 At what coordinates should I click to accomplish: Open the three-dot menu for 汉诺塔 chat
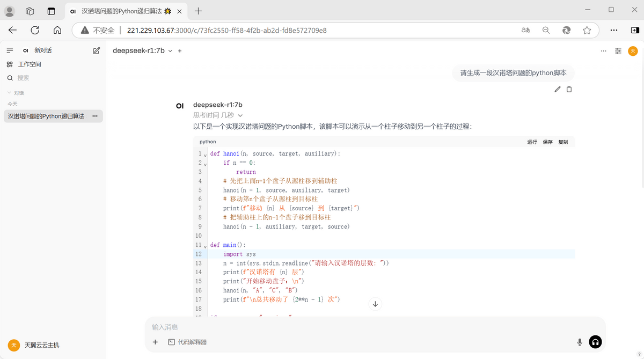point(95,116)
